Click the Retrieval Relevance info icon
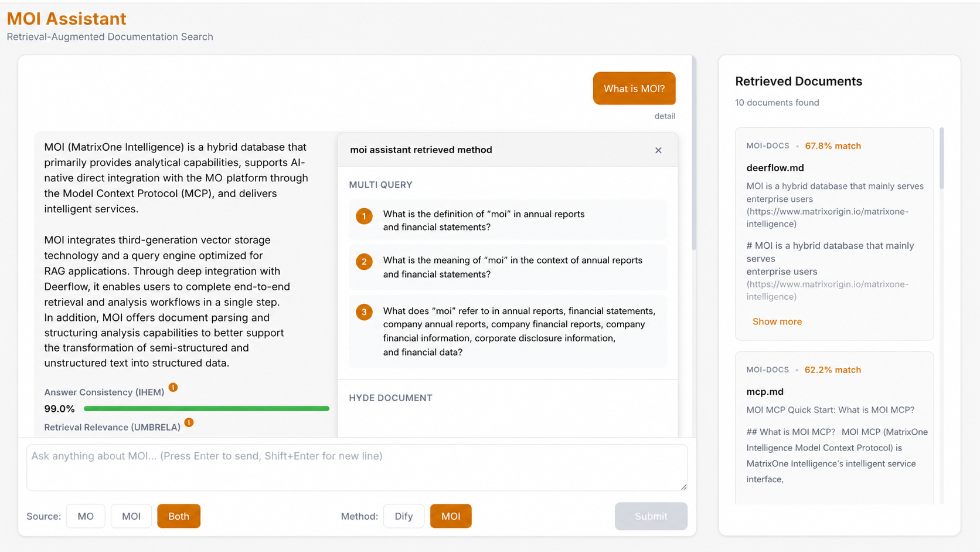The width and height of the screenshot is (980, 552). [189, 422]
